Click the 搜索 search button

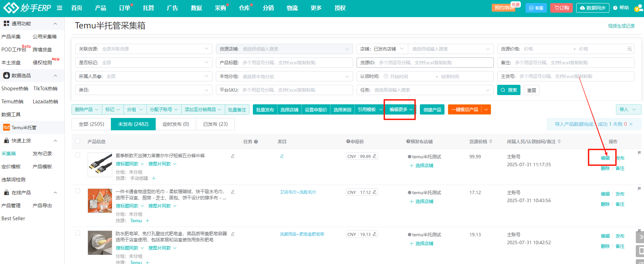pos(509,90)
